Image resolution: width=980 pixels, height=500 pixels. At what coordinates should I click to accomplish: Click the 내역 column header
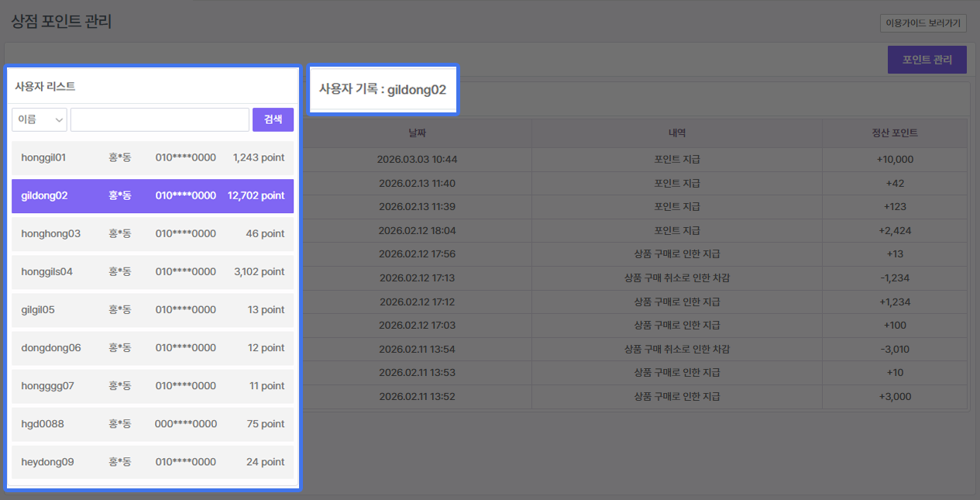[x=676, y=133]
